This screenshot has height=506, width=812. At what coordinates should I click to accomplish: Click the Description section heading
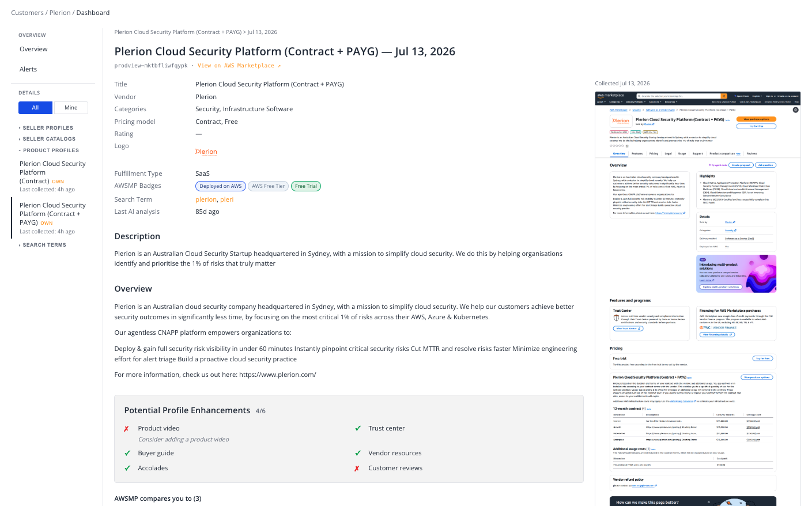[137, 236]
